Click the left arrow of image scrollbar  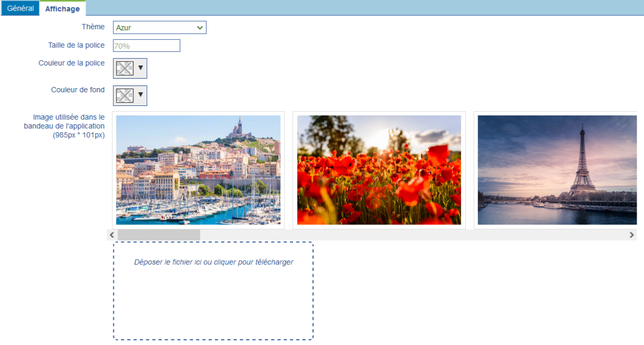112,235
